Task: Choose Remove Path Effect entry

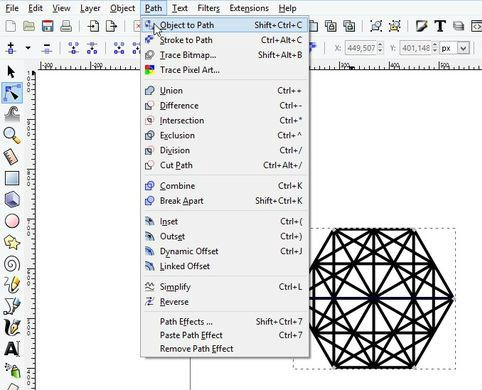Action: [x=225, y=349]
